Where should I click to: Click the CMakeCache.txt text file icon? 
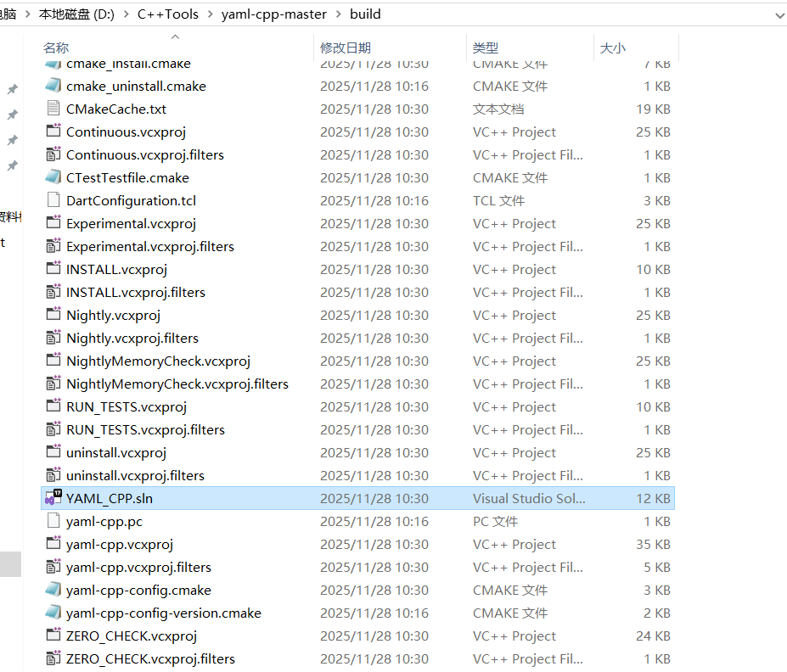(x=52, y=109)
